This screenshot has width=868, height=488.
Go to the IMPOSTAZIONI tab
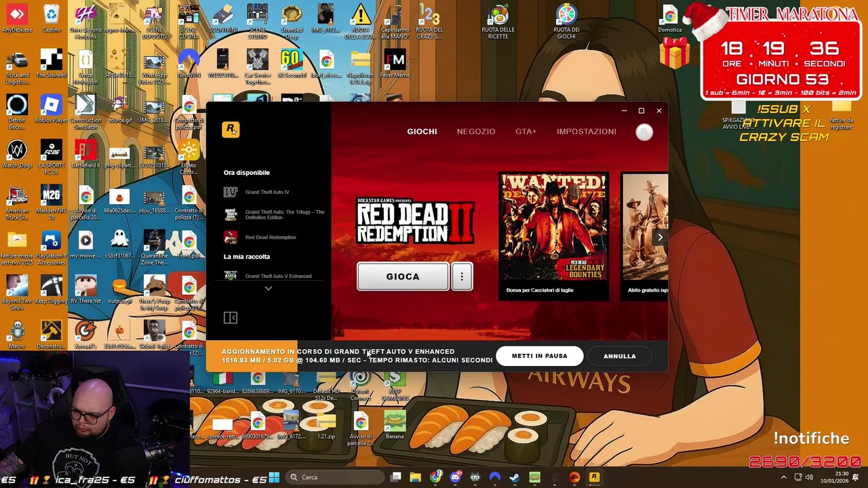(x=586, y=131)
